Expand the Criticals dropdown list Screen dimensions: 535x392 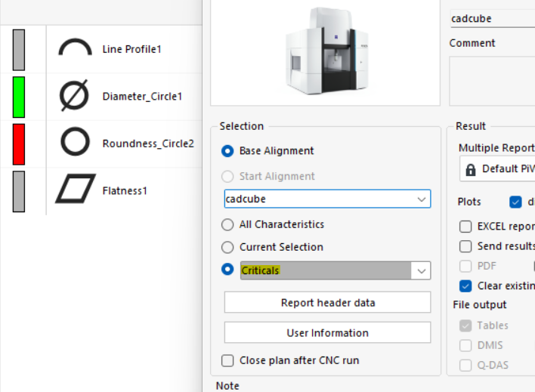tap(421, 271)
